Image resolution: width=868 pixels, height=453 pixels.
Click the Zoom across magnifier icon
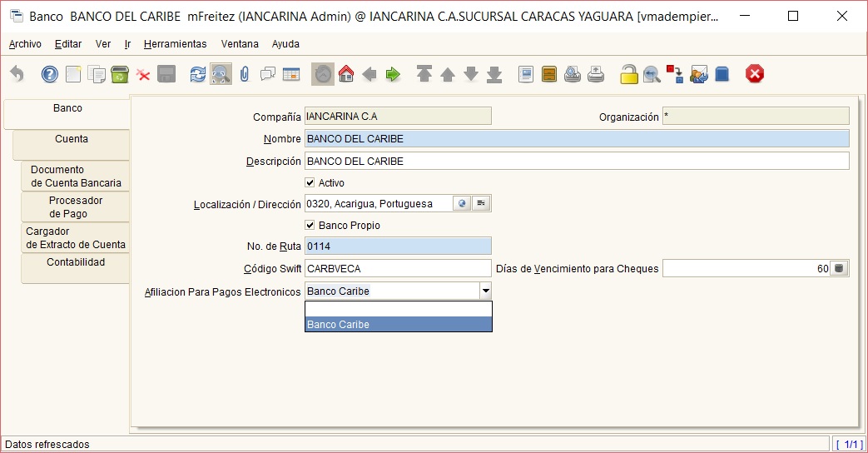[652, 73]
